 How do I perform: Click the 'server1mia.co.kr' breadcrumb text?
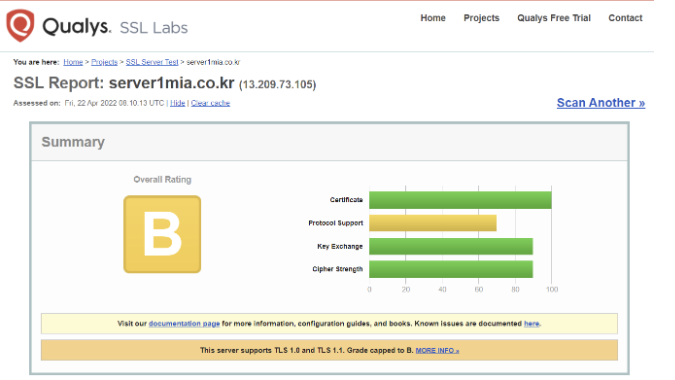(x=213, y=62)
